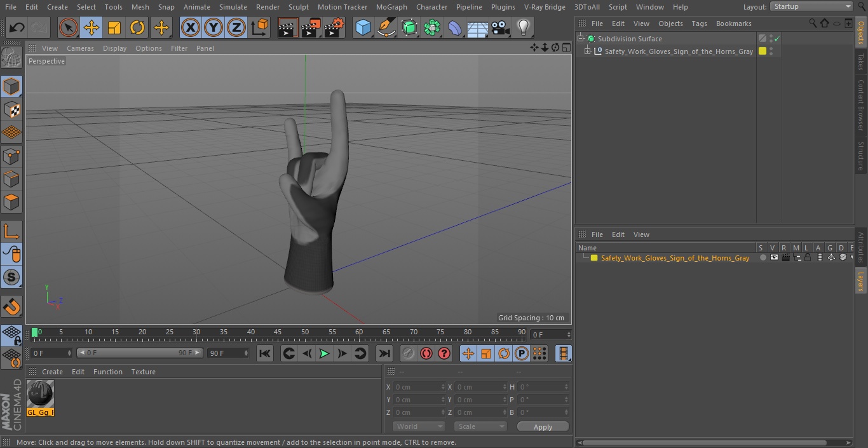
Task: Open the viewport Cameras menu
Action: click(80, 48)
